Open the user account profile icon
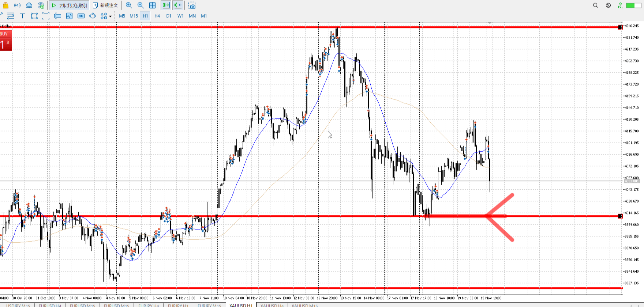Image resolution: width=644 pixels, height=307 pixels. (x=608, y=5)
